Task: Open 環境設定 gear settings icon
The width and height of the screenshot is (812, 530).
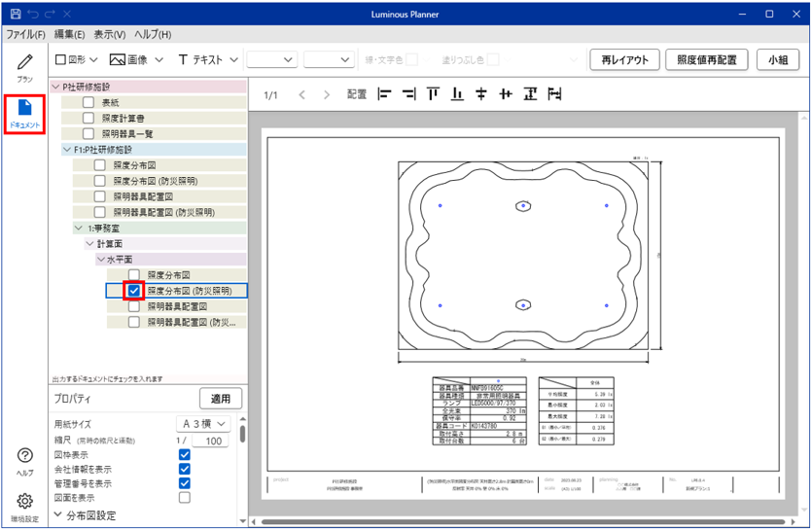Action: pos(25,507)
